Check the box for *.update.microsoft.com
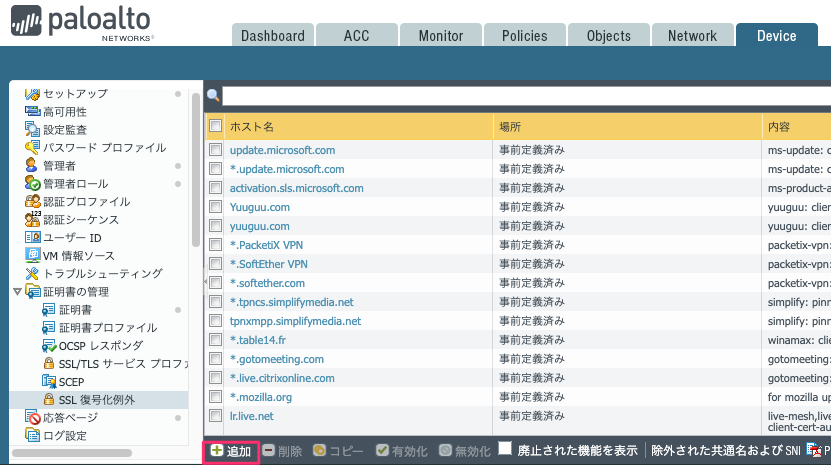This screenshot has width=831, height=465. click(x=215, y=169)
